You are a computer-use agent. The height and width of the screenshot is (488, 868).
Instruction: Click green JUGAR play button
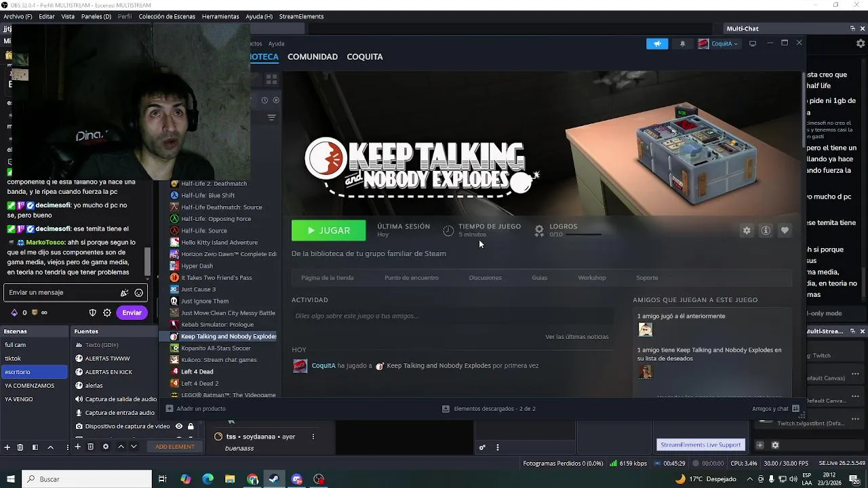(329, 230)
